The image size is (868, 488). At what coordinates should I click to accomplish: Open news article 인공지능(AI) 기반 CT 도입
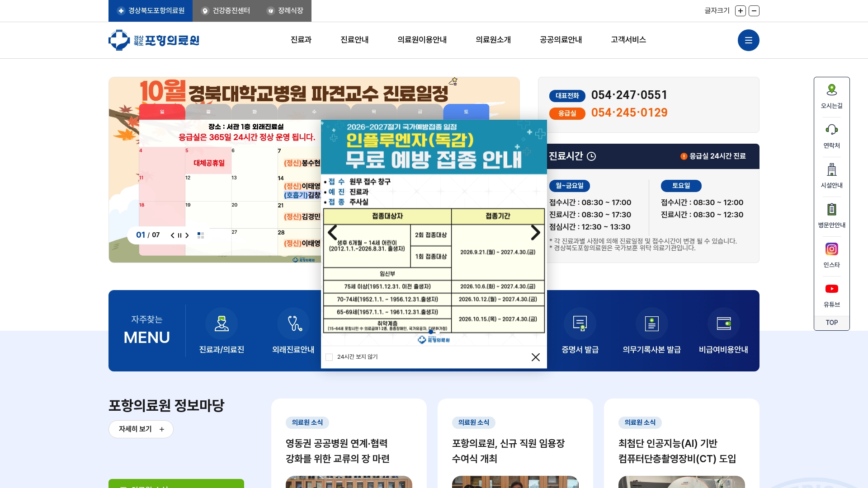click(677, 451)
